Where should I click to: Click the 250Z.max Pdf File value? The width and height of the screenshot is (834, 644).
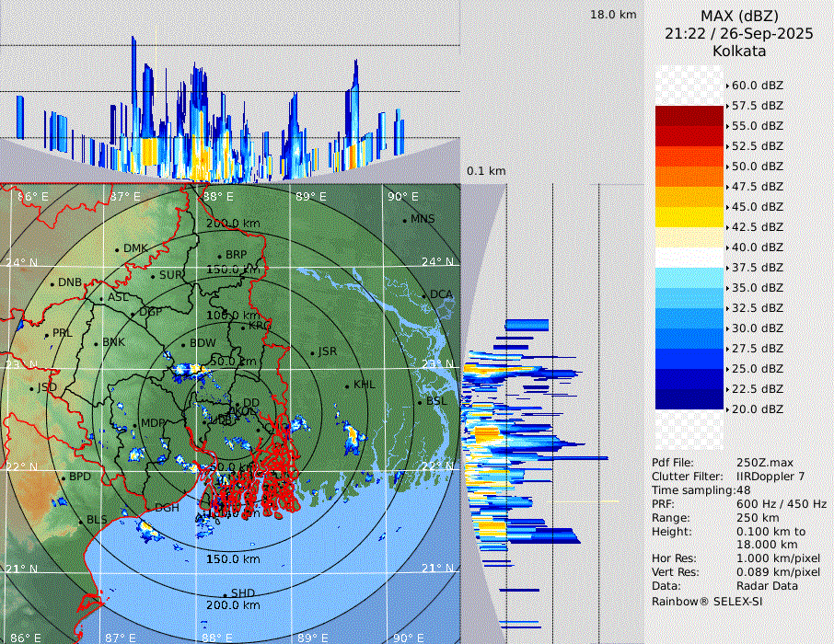point(765,463)
